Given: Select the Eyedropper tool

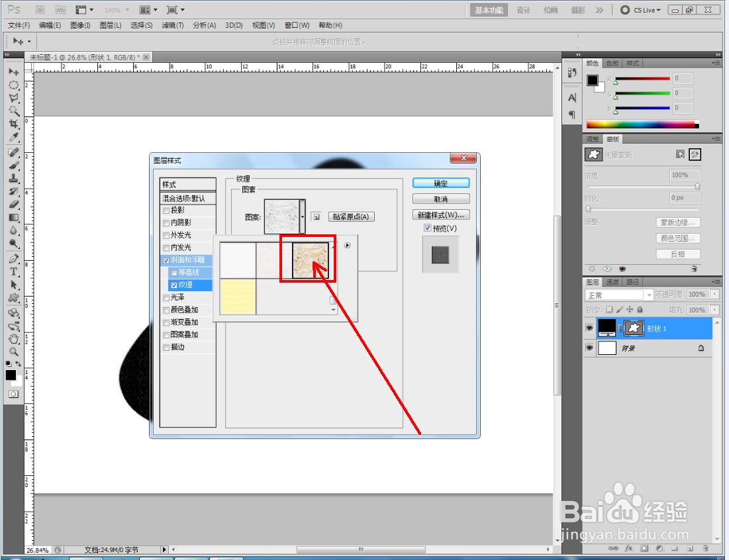Looking at the screenshot, I should click(13, 137).
